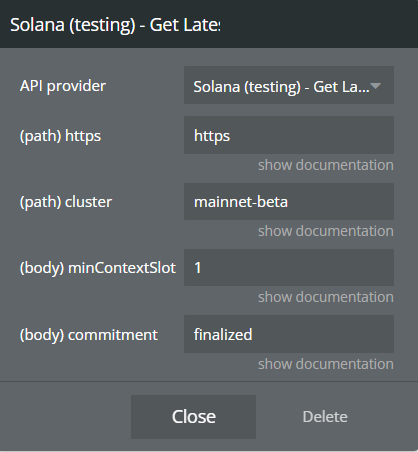418x452 pixels.
Task: Focus the (path) https input field
Action: (x=289, y=135)
